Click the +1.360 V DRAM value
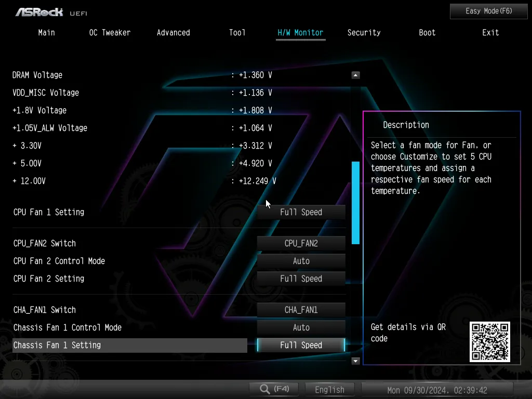532x399 pixels. tap(255, 75)
